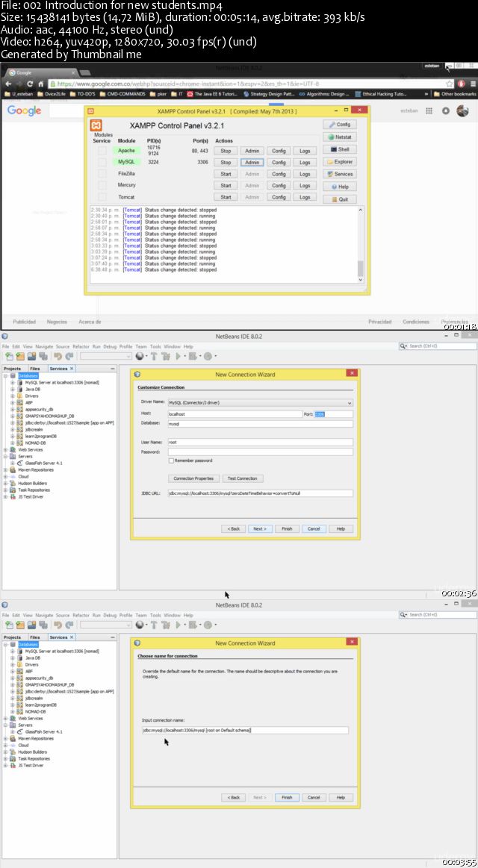Viewport: 478px width, 868px height.
Task: Click Save All icon in Choose name frame toolbar
Action: pos(43,625)
